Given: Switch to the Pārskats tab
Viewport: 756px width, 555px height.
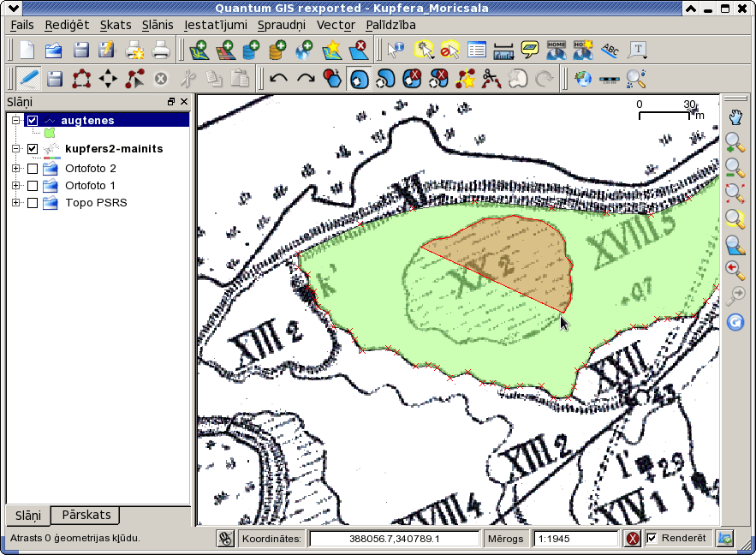Looking at the screenshot, I should [x=86, y=515].
